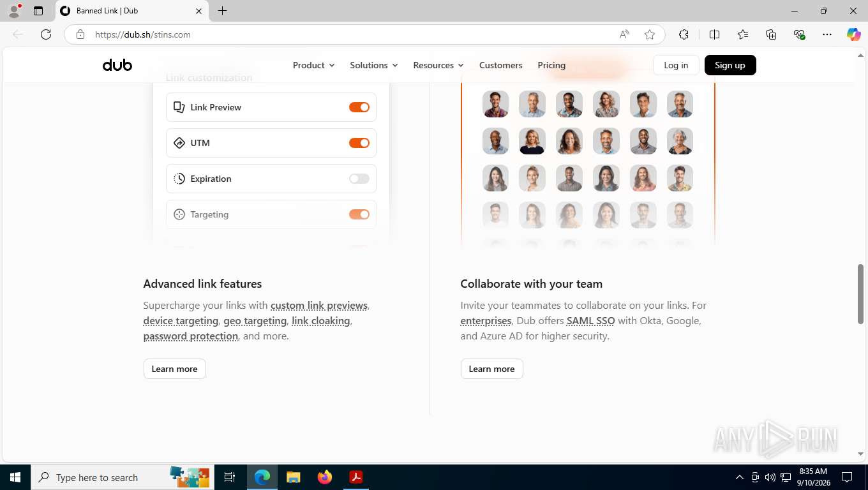Open Edge Settings and more menu

(827, 34)
